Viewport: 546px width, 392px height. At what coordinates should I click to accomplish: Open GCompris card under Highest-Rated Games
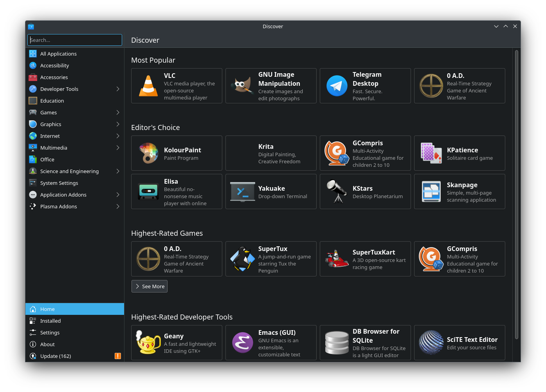460,259
